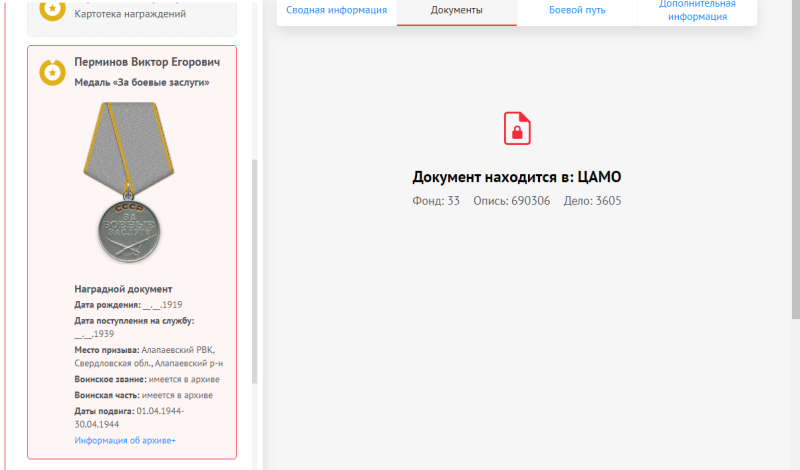Click the red locked document icon
Screen dimensions: 800x470
(x=517, y=128)
